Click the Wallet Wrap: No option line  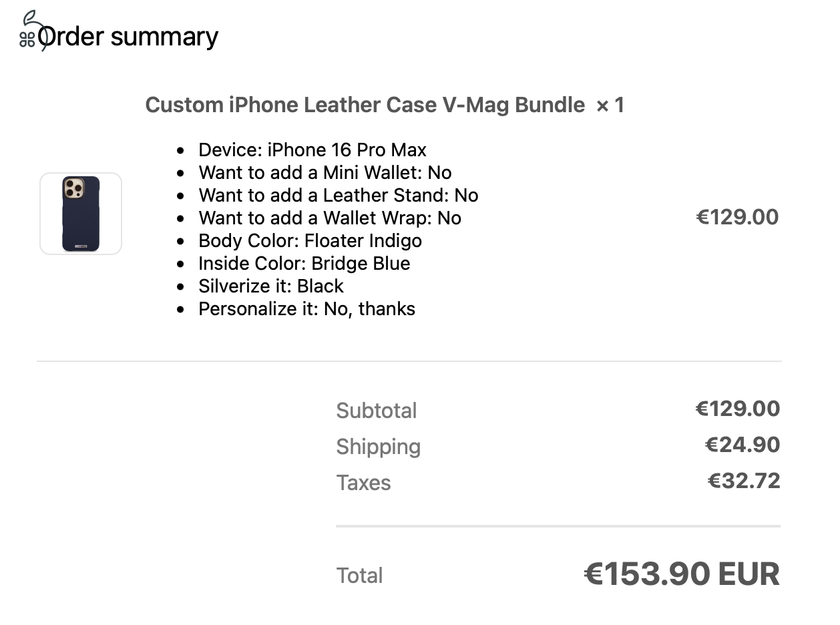(x=329, y=218)
